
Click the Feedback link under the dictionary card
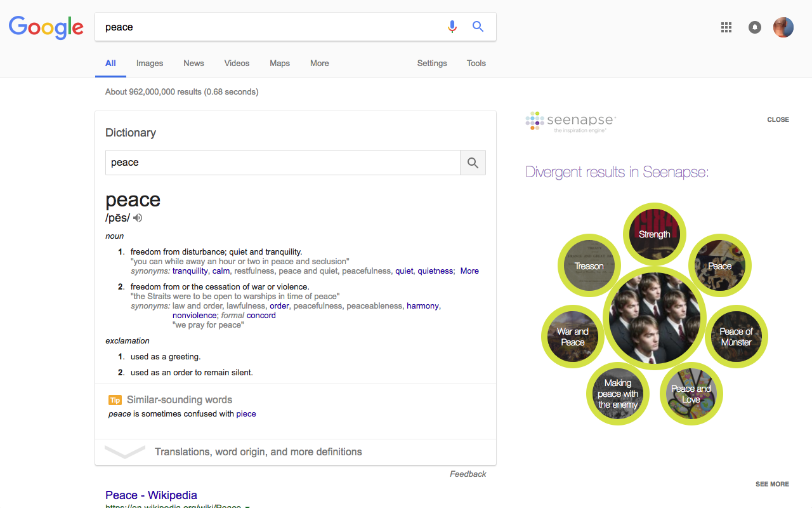[468, 474]
